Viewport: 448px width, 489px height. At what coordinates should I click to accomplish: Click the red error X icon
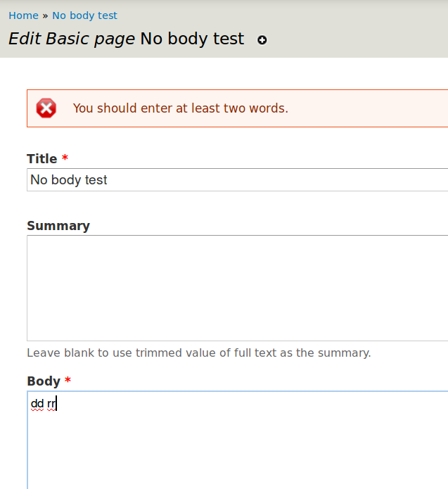tap(46, 108)
